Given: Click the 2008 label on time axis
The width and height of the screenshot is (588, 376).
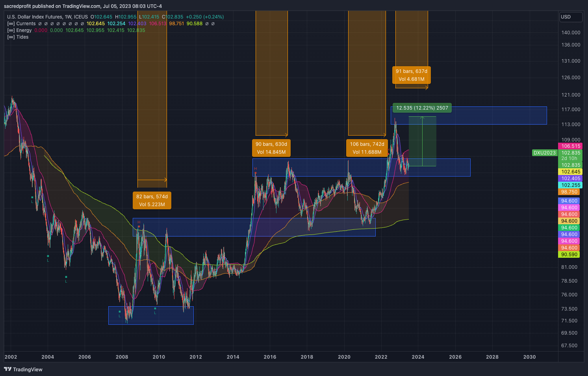Looking at the screenshot, I should click(x=122, y=357).
